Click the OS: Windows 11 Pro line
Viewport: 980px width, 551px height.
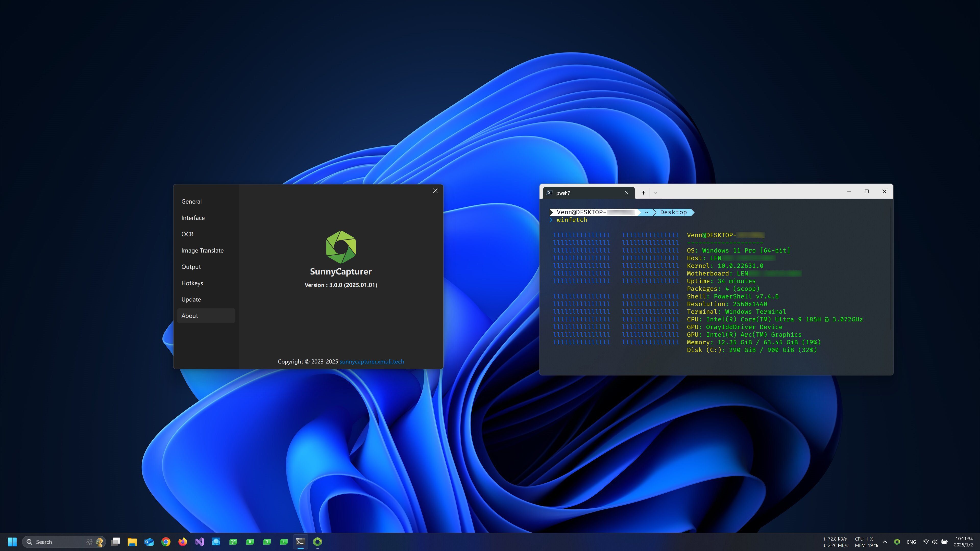[x=738, y=251]
